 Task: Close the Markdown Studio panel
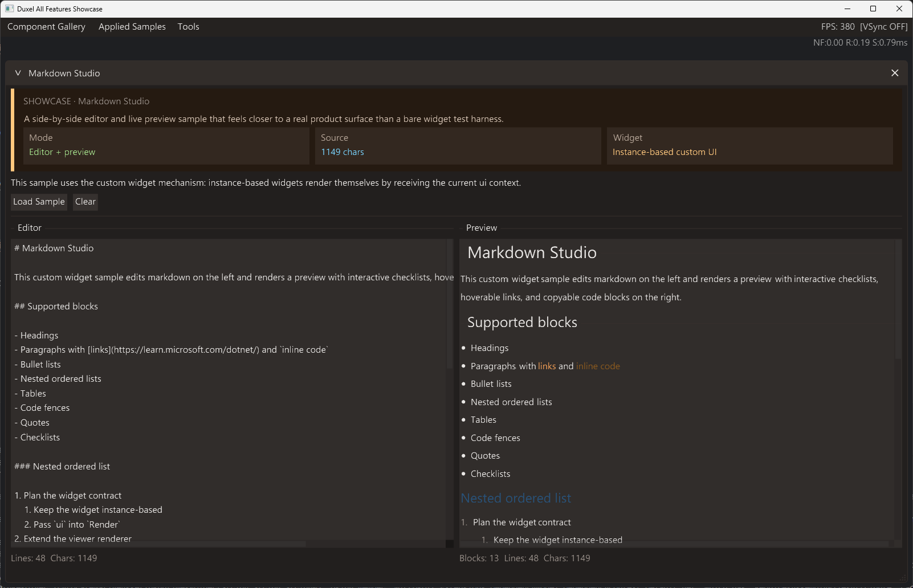[895, 73]
